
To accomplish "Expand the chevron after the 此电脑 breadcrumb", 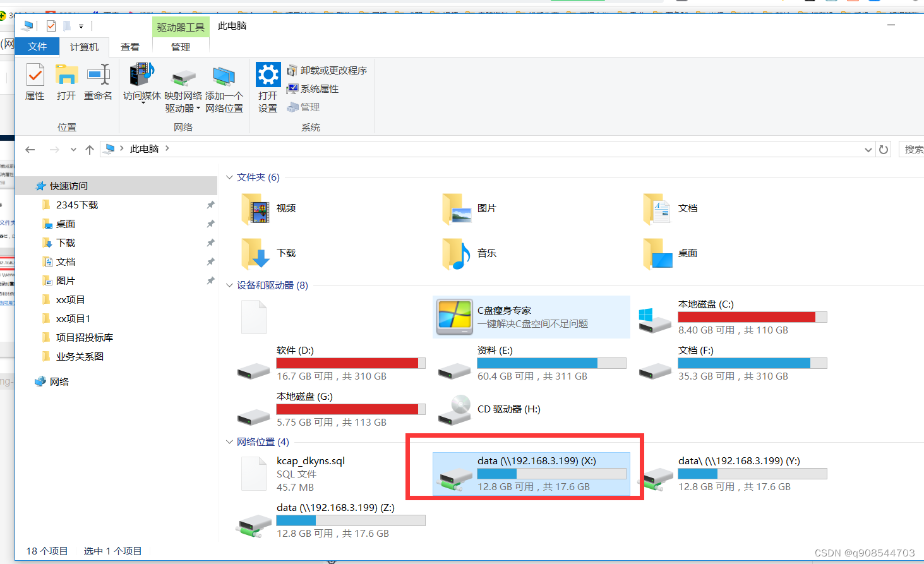I will tap(167, 148).
